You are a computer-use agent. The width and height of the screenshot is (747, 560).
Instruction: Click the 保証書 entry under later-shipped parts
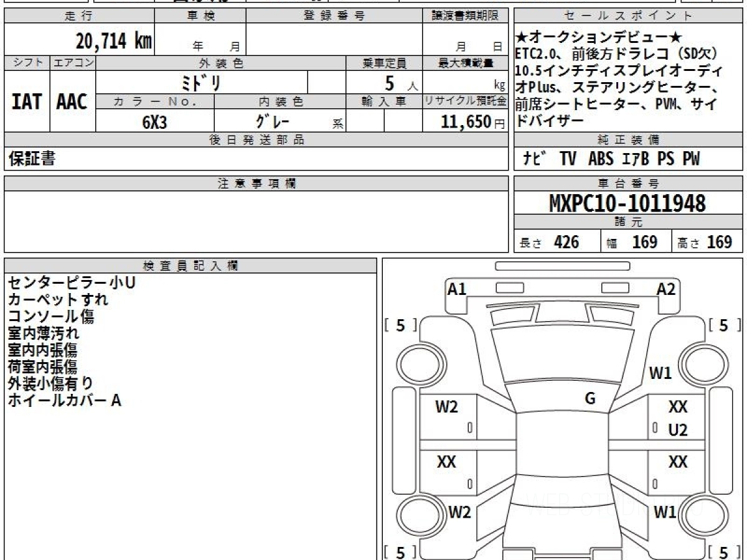pyautogui.click(x=32, y=159)
